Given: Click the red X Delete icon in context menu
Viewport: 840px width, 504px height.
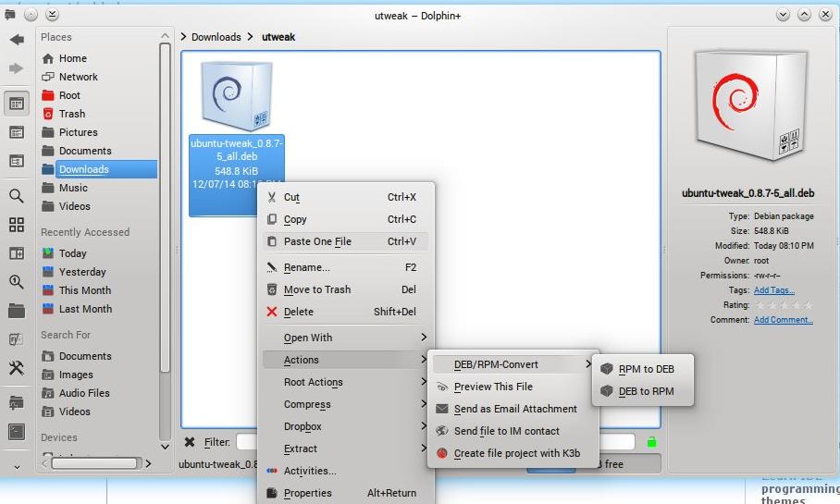Looking at the screenshot, I should coord(272,312).
